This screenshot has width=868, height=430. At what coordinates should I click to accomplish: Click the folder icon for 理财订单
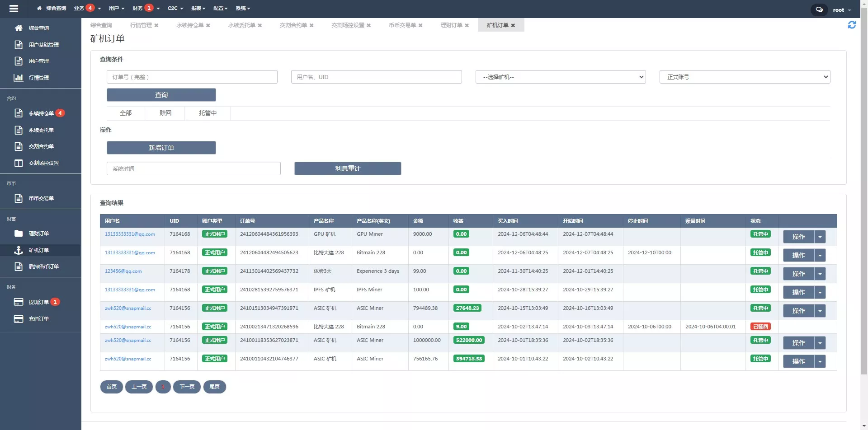(19, 234)
